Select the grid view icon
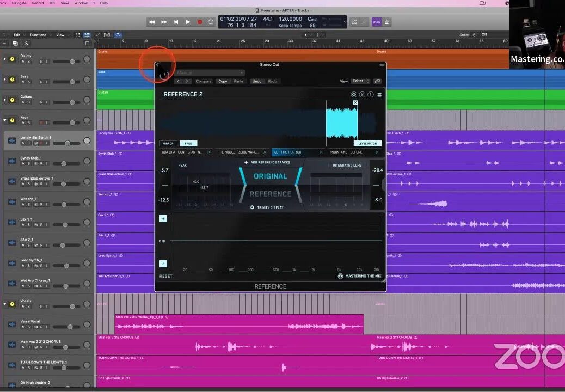The width and height of the screenshot is (565, 392). (x=78, y=35)
